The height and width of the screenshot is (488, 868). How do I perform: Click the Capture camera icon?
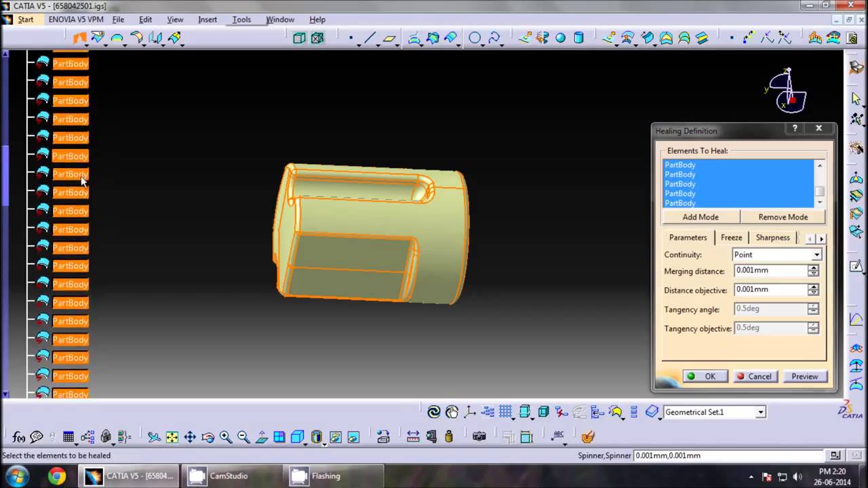point(479,437)
